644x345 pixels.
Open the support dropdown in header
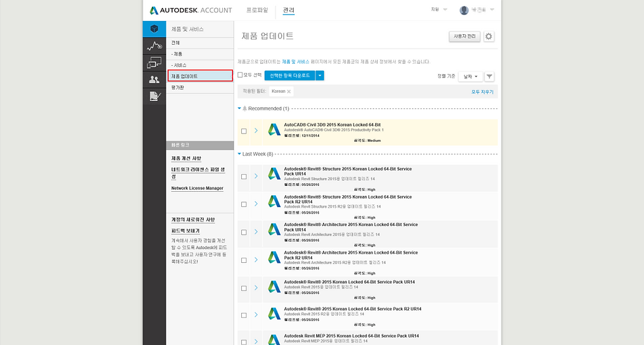click(x=439, y=9)
